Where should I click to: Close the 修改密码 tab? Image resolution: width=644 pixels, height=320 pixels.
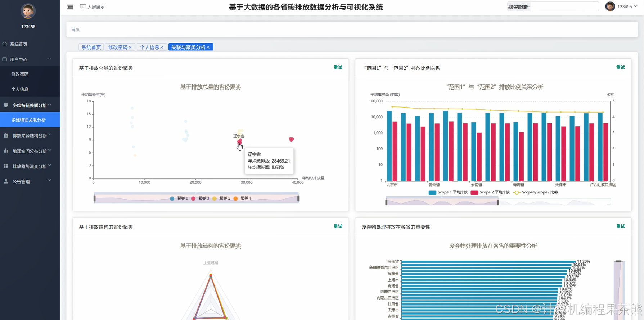click(130, 47)
